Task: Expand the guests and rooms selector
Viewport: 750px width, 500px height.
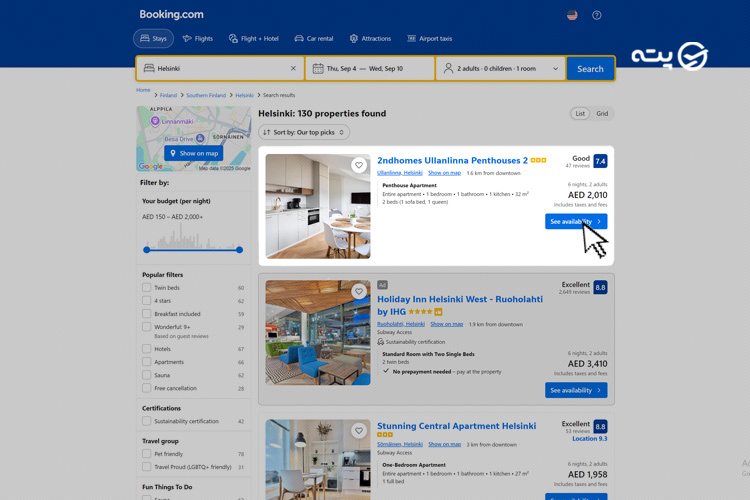Action: point(500,69)
